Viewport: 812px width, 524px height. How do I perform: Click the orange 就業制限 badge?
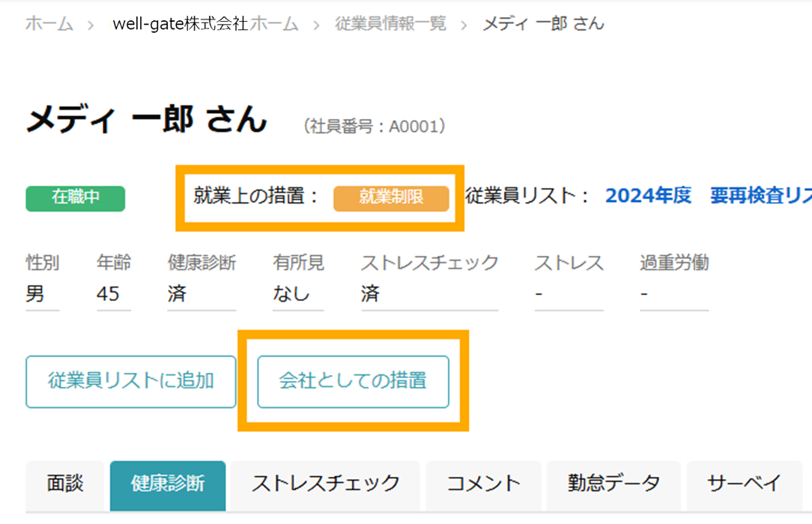pyautogui.click(x=391, y=198)
